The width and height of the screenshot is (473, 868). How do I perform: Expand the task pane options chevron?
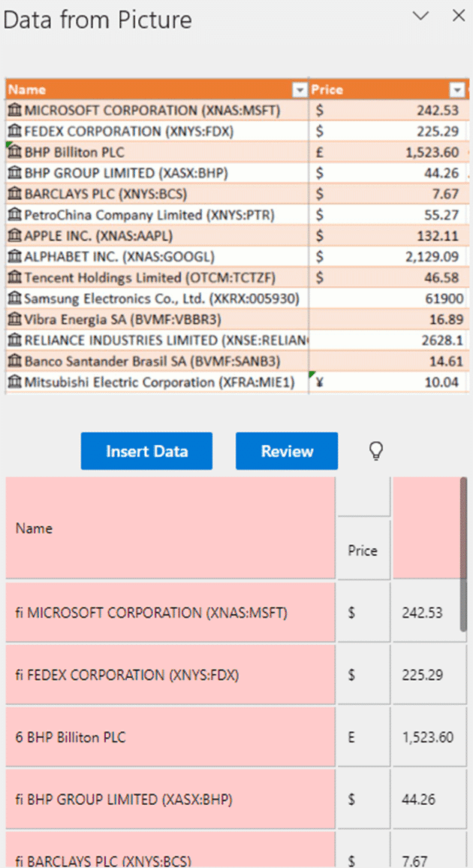[421, 16]
